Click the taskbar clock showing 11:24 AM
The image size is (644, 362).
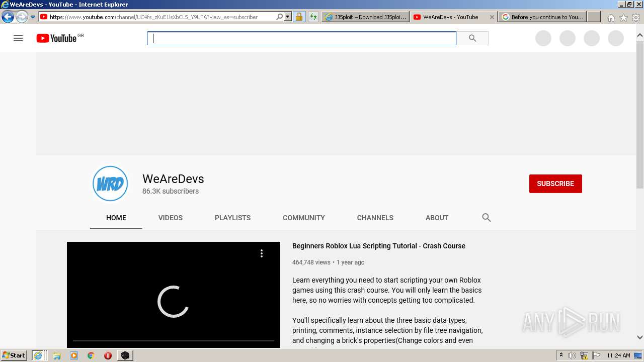point(618,355)
